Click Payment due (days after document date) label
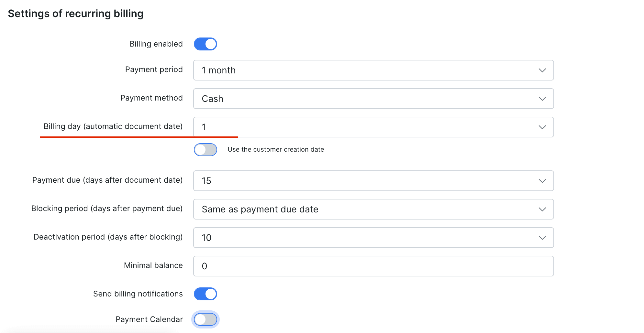This screenshot has height=333, width=644. coord(107,180)
